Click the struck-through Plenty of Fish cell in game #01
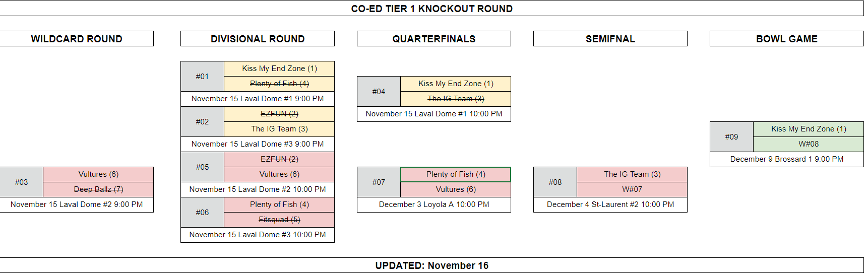The width and height of the screenshot is (868, 276). coord(279,84)
